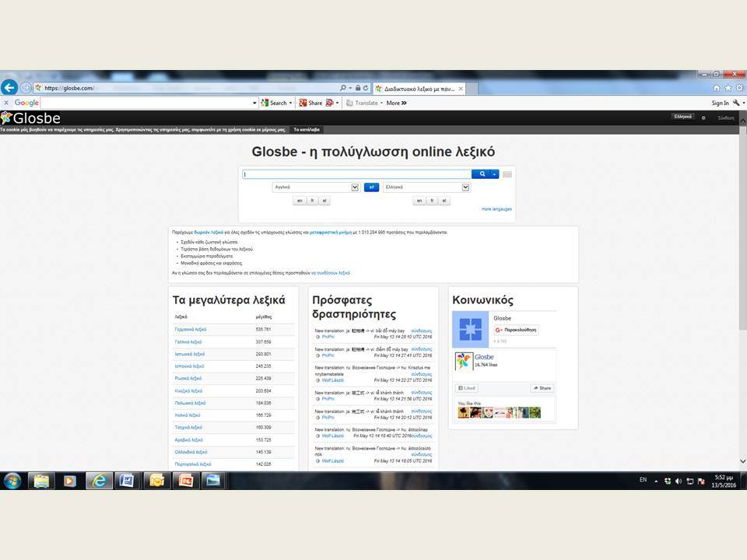Open the Γαλλικά λεξικό link
The height and width of the screenshot is (560, 747).
(x=188, y=342)
